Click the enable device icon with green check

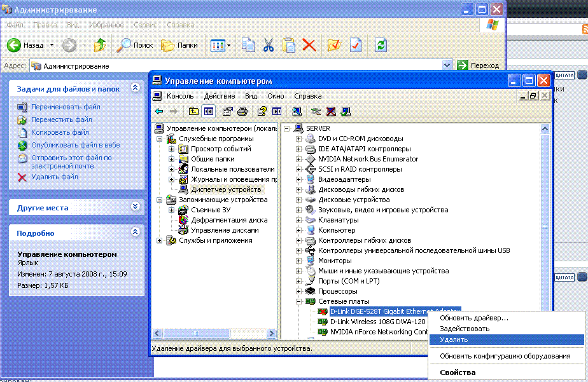coord(346,111)
